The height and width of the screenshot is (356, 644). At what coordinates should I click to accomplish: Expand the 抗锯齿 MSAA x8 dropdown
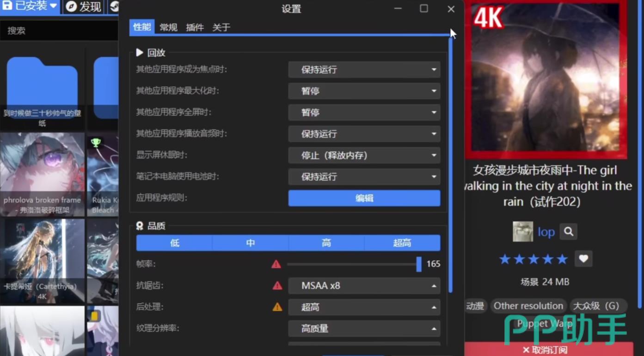364,286
